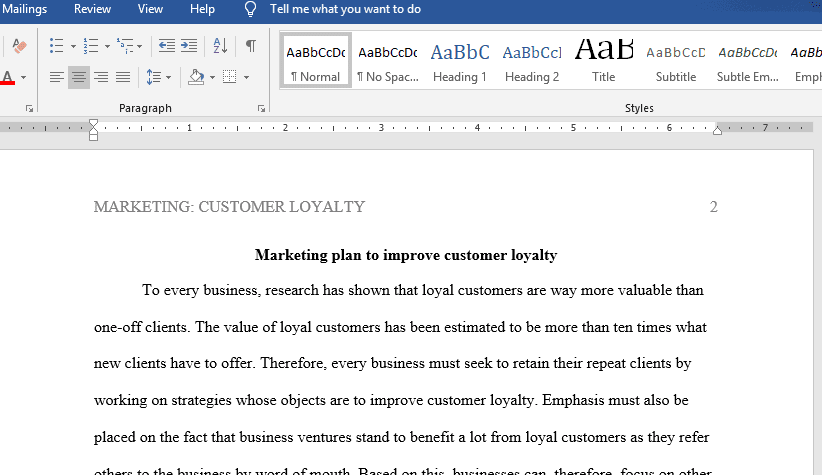The image size is (822, 475).
Task: Apply the Title style
Action: [604, 61]
